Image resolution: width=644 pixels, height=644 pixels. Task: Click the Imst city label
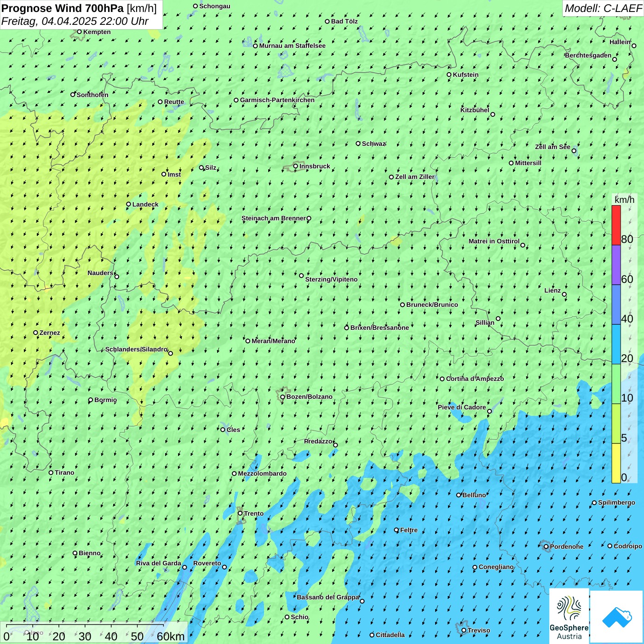point(174,174)
